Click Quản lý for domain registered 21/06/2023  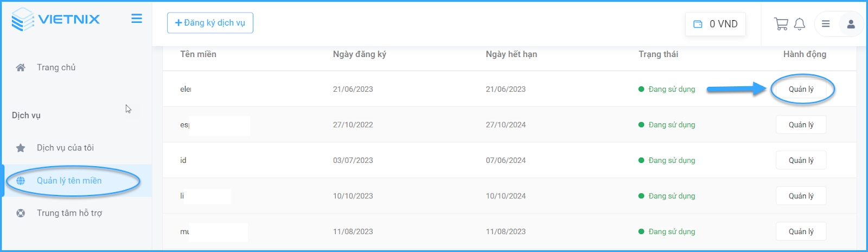pos(801,89)
